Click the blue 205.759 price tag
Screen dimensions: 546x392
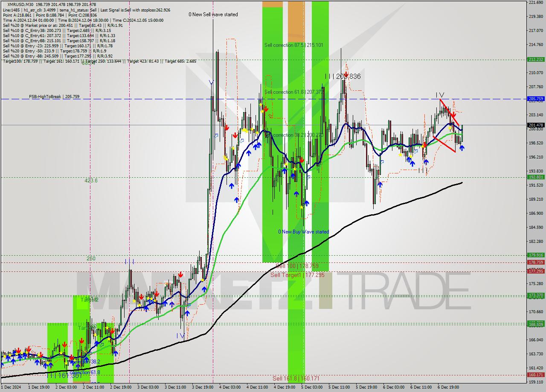pos(536,99)
